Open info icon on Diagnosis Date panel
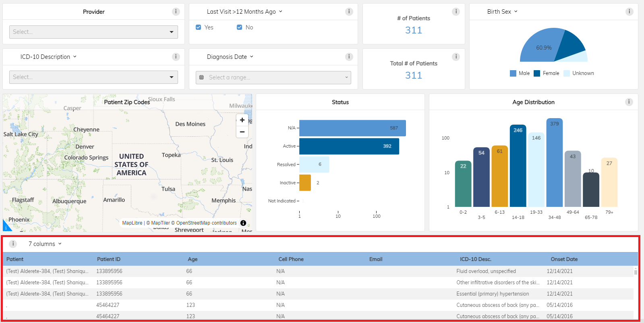 click(349, 57)
